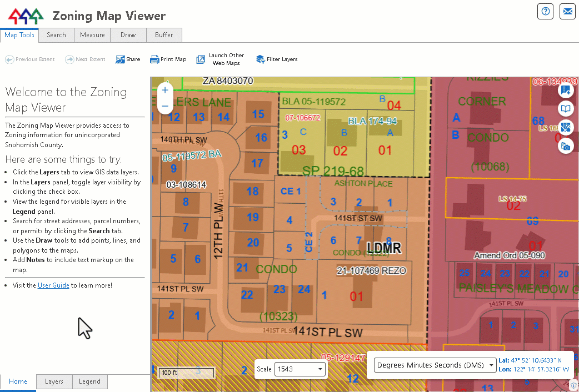Click the CE 1 parcel label
The width and height of the screenshot is (579, 392).
(x=291, y=191)
